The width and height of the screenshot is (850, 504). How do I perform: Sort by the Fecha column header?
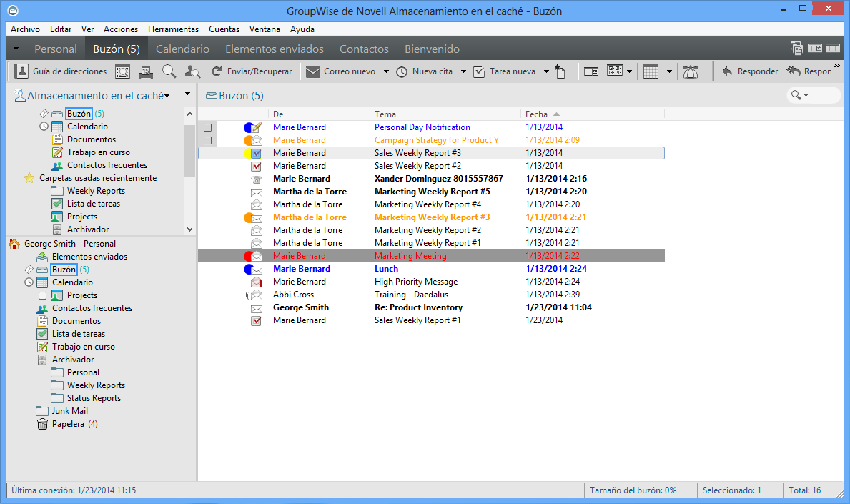[x=593, y=114]
